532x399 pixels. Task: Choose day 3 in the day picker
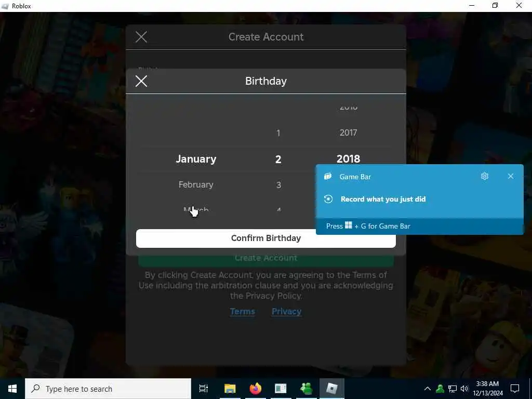click(x=278, y=185)
